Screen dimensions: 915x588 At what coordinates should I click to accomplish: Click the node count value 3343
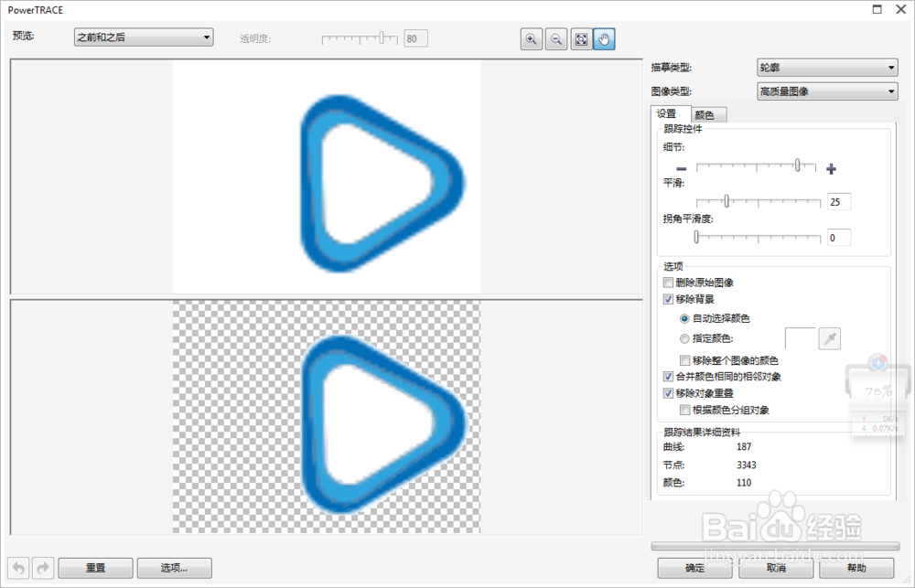pyautogui.click(x=747, y=465)
